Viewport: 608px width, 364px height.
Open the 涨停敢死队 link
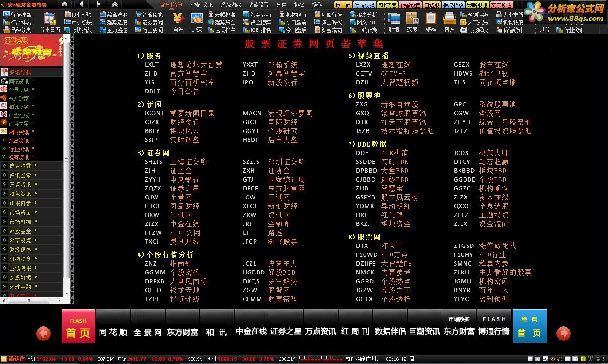click(497, 246)
